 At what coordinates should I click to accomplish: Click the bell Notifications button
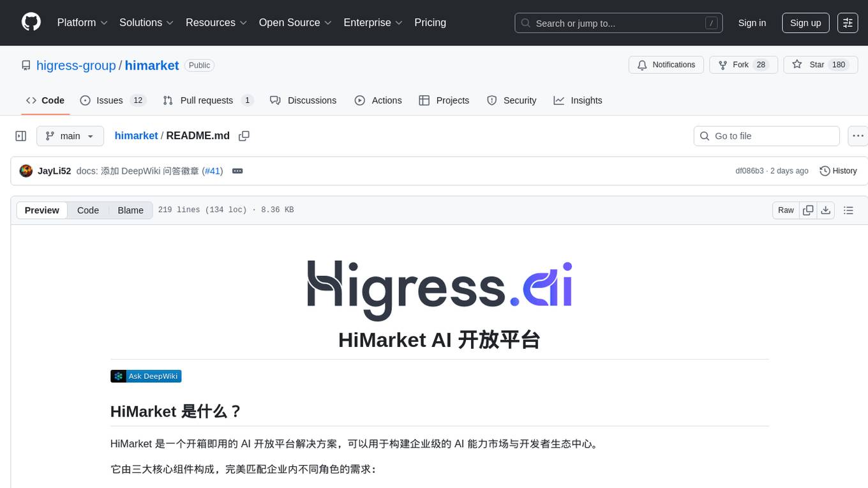pyautogui.click(x=666, y=65)
